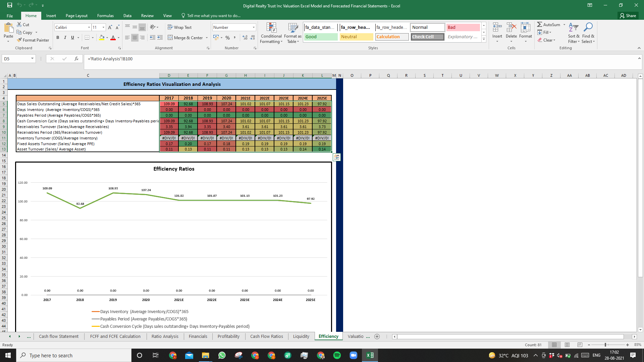Select the Format Painter tool
644x362 pixels.
click(x=33, y=40)
